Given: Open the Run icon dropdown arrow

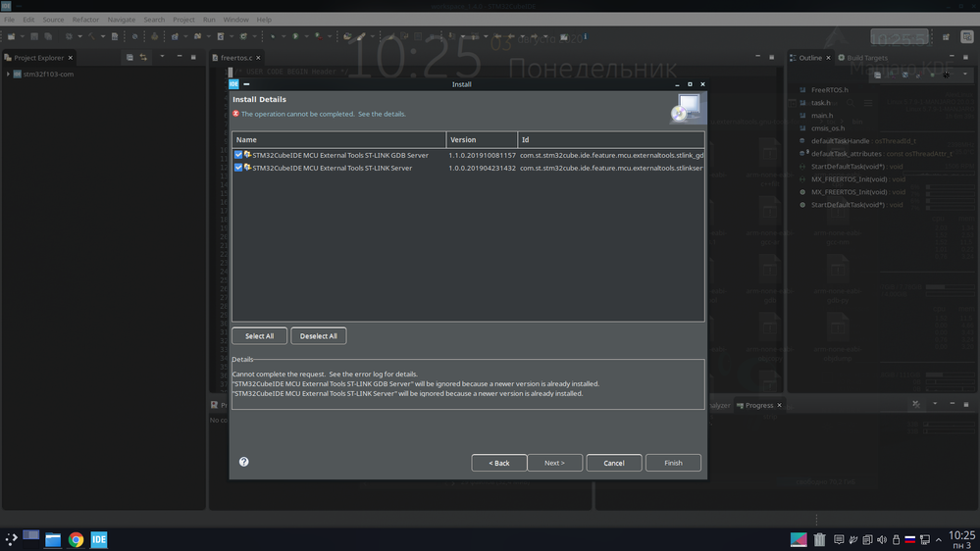Looking at the screenshot, I should [306, 37].
